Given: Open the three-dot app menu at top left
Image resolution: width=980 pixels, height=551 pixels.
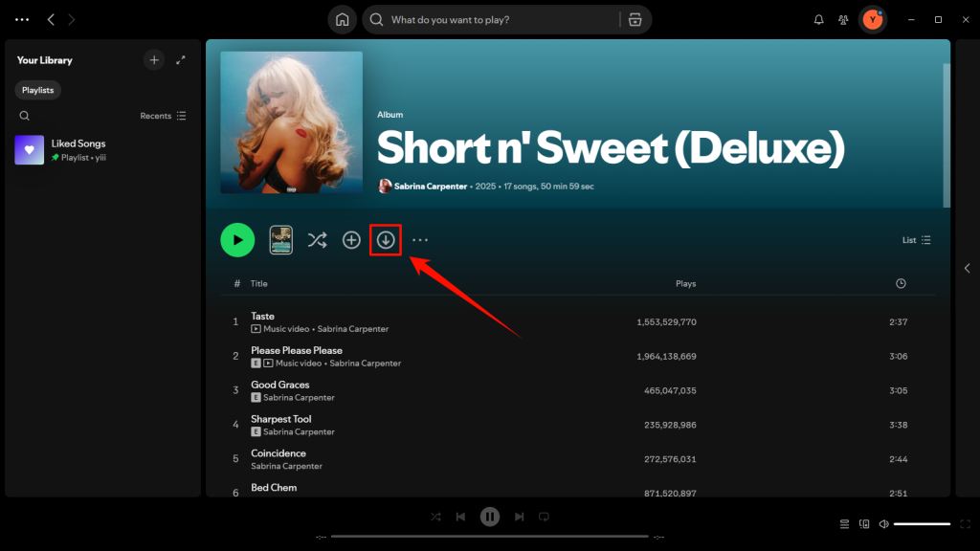Looking at the screenshot, I should [22, 19].
